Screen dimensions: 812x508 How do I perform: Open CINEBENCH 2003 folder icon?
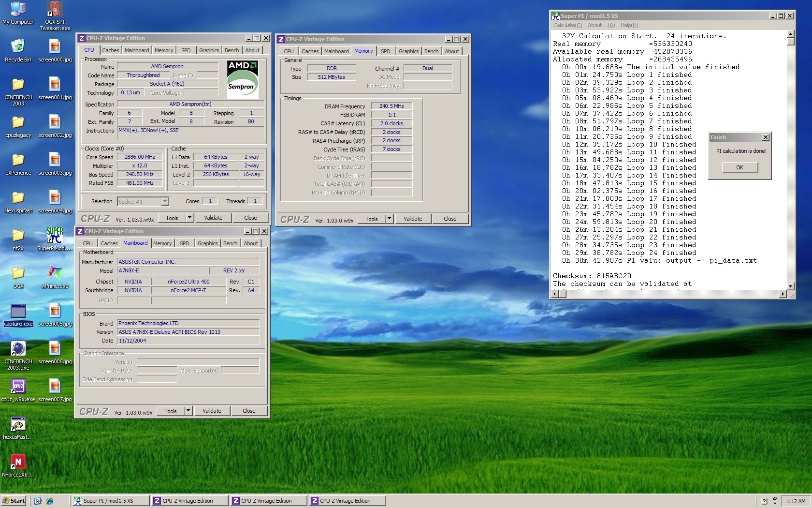point(18,91)
